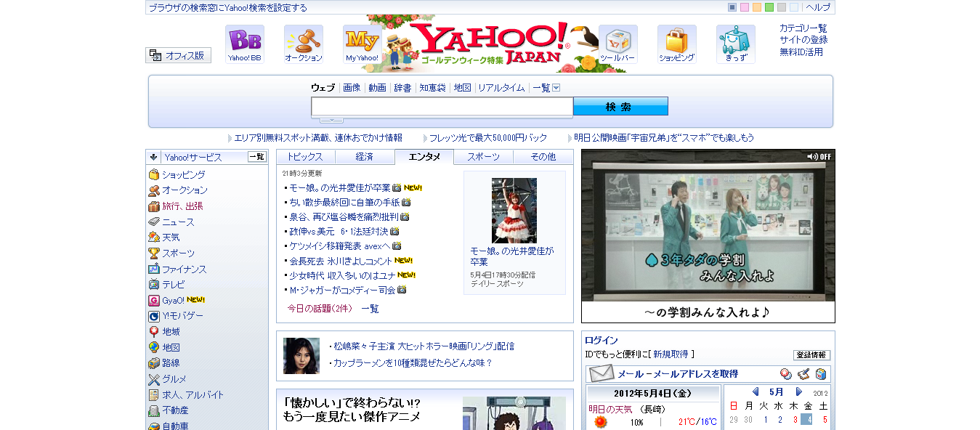Open the ツールバー icon in header
This screenshot has height=430, width=980.
click(618, 44)
